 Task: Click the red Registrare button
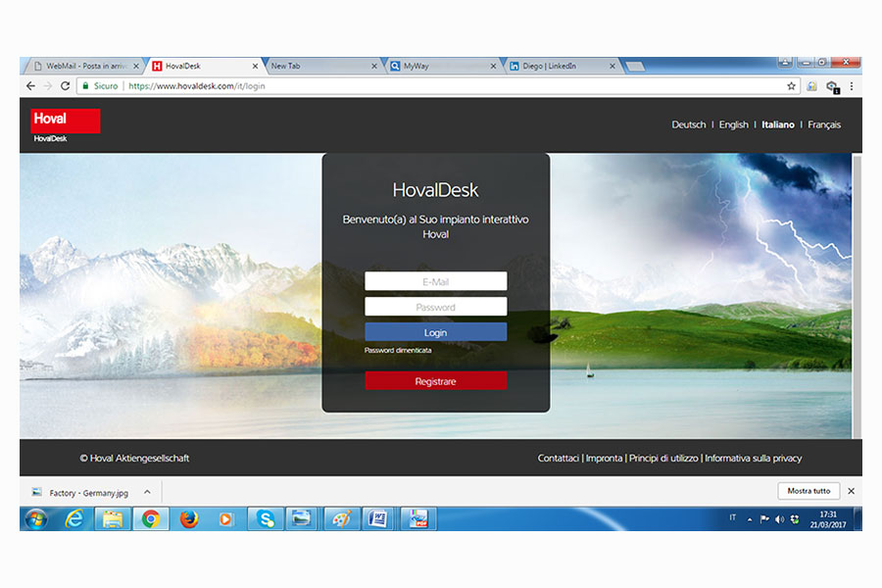tap(435, 381)
